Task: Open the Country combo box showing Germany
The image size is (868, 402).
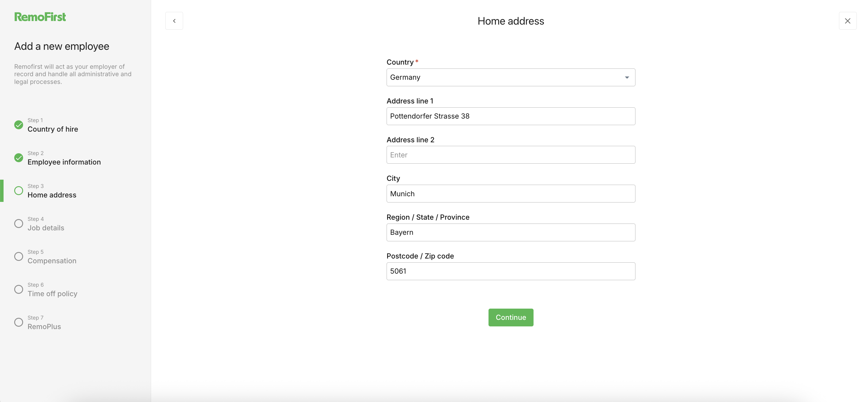Action: (x=511, y=78)
